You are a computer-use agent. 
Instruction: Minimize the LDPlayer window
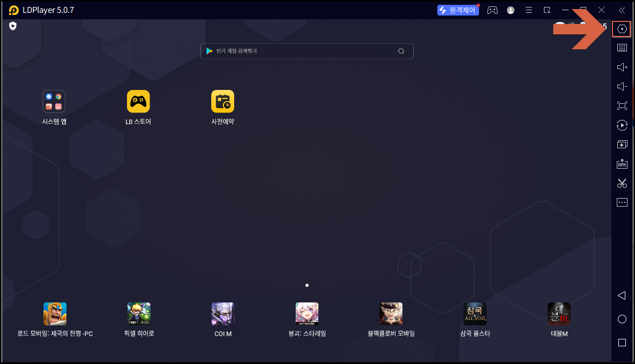tap(565, 10)
